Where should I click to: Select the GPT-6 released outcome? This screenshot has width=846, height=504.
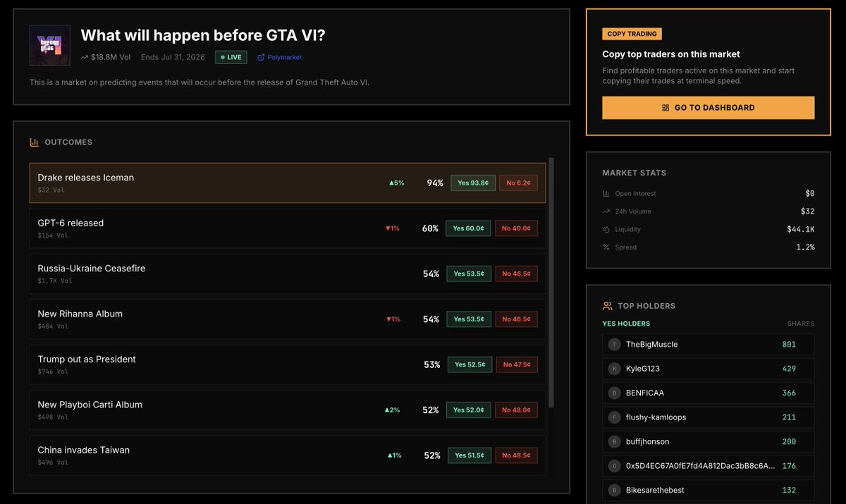point(288,228)
